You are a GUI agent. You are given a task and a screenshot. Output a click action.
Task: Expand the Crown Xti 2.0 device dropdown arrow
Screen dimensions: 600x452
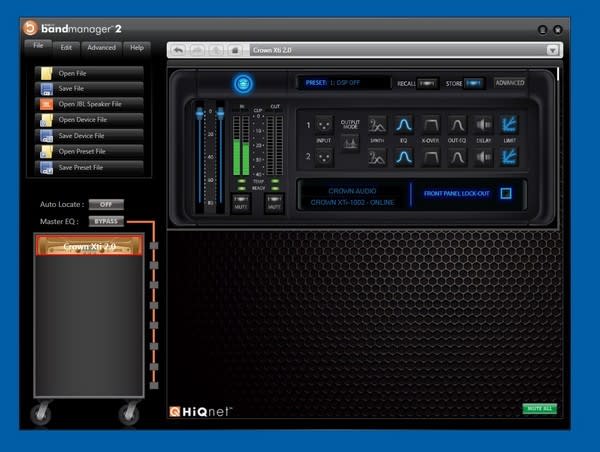[x=552, y=50]
